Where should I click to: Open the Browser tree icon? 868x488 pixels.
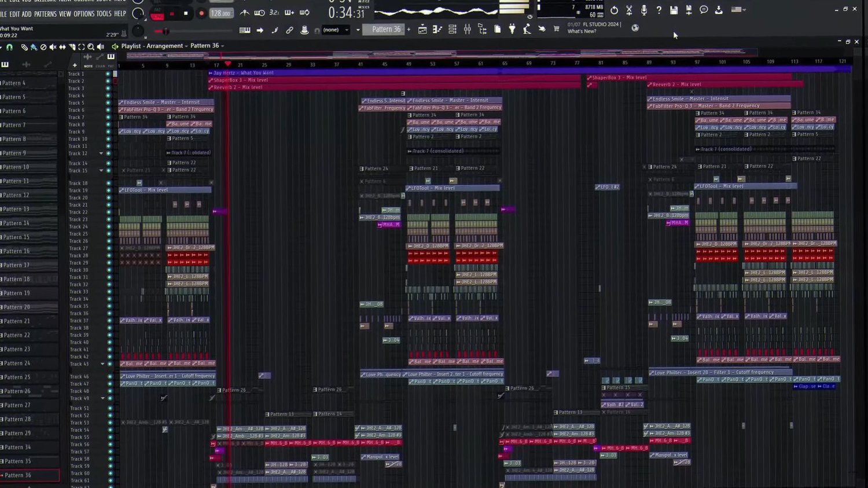[x=482, y=30]
